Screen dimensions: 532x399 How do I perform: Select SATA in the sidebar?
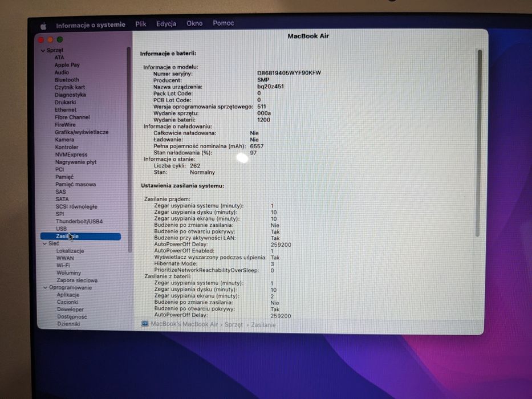[62, 199]
